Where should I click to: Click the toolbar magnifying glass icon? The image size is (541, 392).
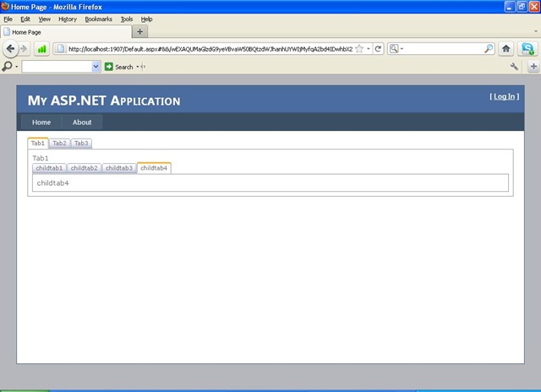[7, 66]
